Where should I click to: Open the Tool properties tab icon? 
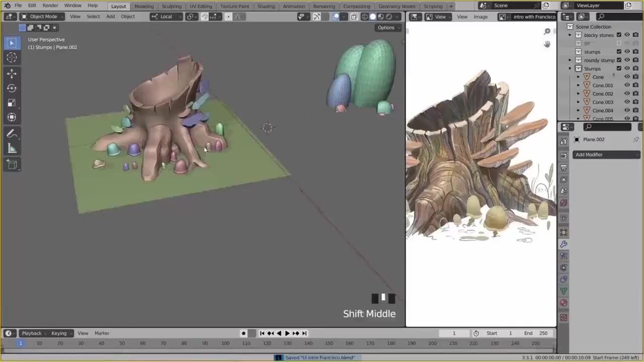563,141
